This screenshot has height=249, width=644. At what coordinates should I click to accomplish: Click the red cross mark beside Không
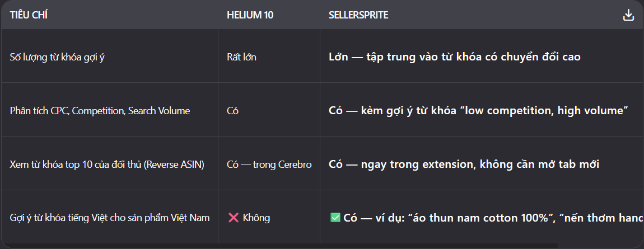(x=234, y=218)
